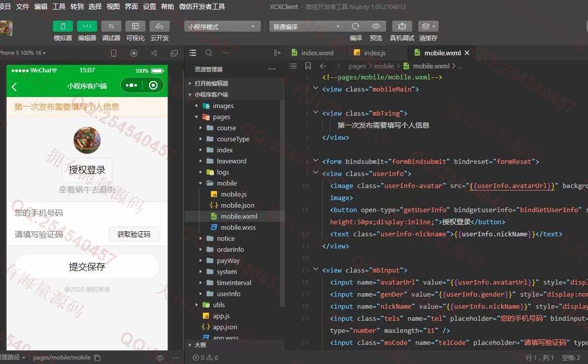The height and width of the screenshot is (364, 588).
Task: Open the 普通编译 compile mode dropdown
Action: (x=307, y=26)
